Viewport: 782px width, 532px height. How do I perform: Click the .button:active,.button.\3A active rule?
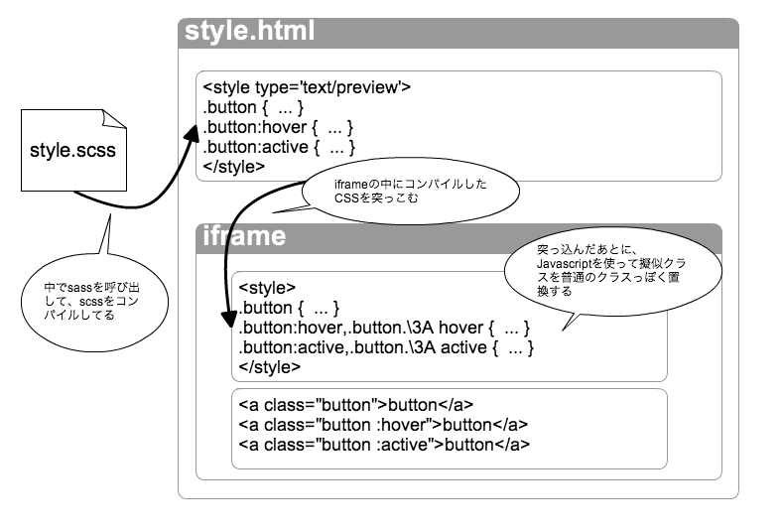pos(386,347)
